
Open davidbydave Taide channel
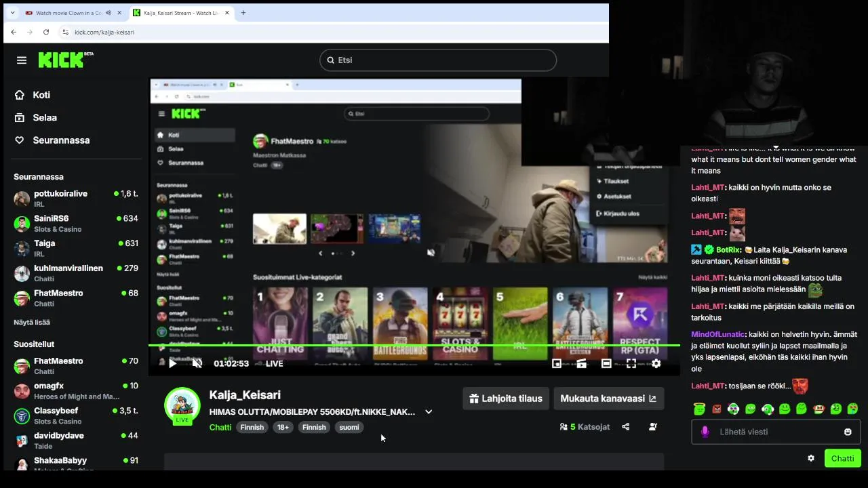coord(76,441)
